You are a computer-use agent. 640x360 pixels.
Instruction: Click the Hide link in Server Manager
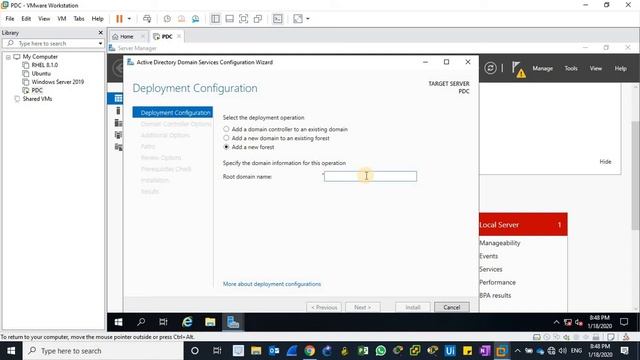pos(605,162)
